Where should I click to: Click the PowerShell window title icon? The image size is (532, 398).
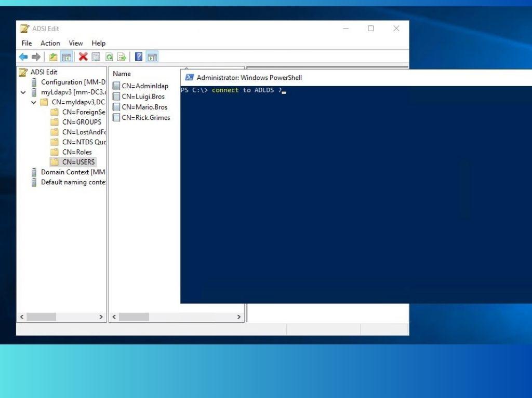coord(189,77)
